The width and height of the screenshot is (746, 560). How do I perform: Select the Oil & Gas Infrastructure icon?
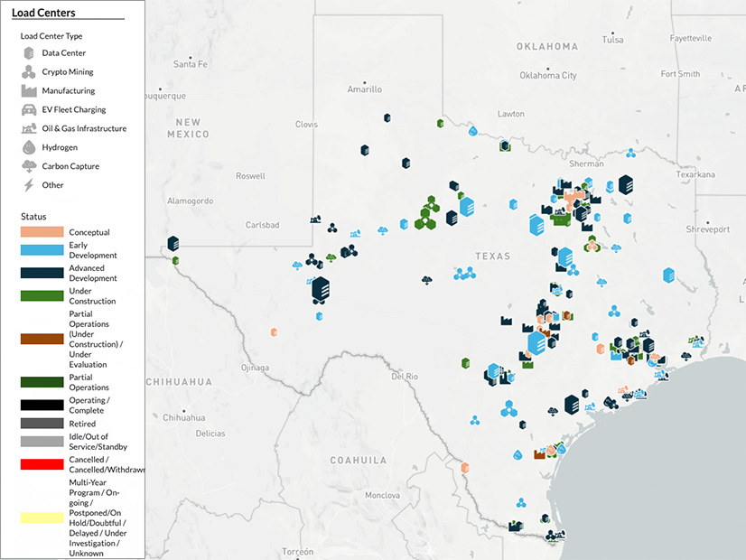pos(28,129)
